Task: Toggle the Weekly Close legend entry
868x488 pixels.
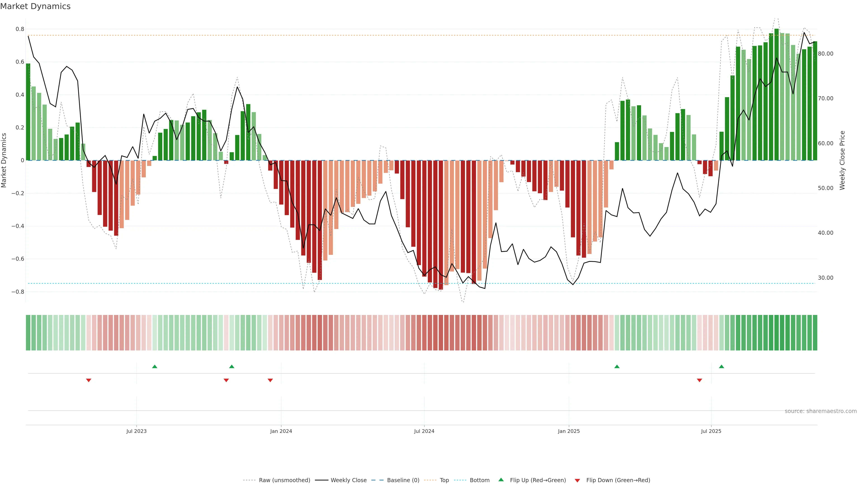Action: coord(348,480)
